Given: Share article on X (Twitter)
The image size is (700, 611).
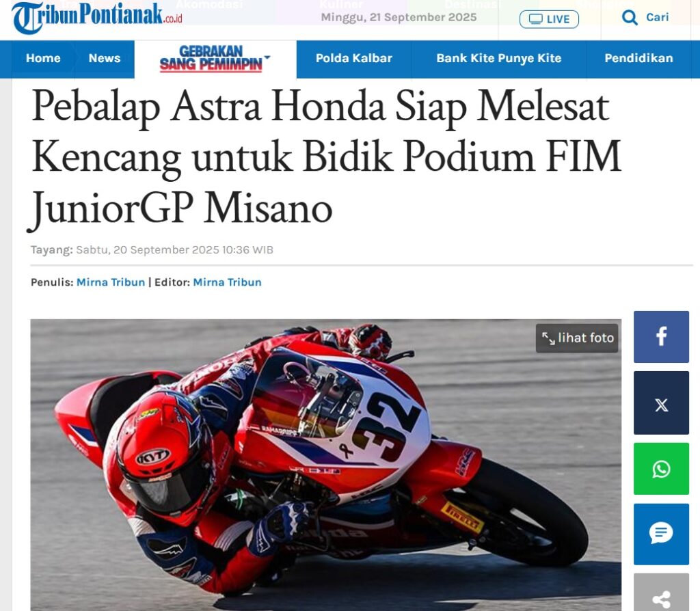Looking at the screenshot, I should point(661,403).
